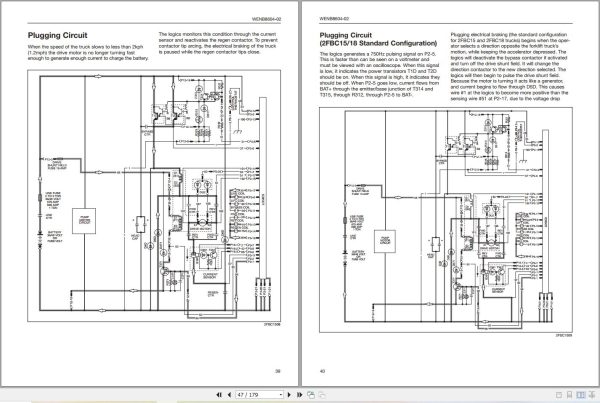Image resolution: width=600 pixels, height=403 pixels.
Task: Click paragraph starting 'Plugging electrical braking'
Action: tap(509, 67)
